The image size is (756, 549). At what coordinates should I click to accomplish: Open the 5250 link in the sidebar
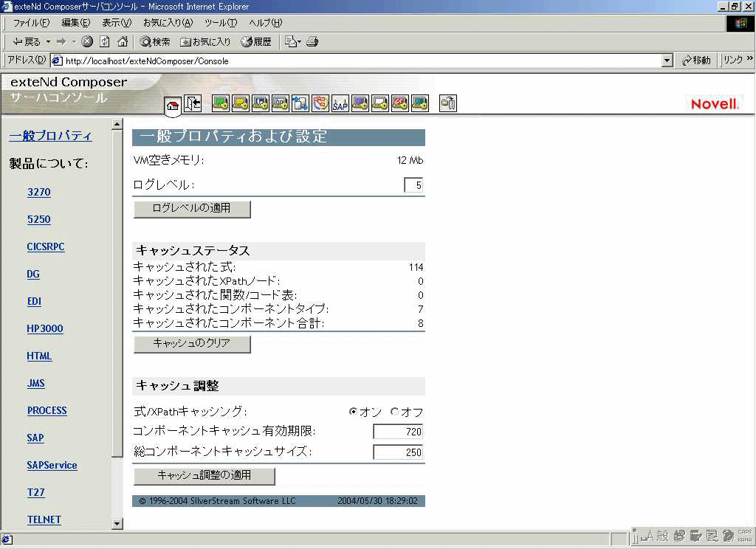[39, 219]
